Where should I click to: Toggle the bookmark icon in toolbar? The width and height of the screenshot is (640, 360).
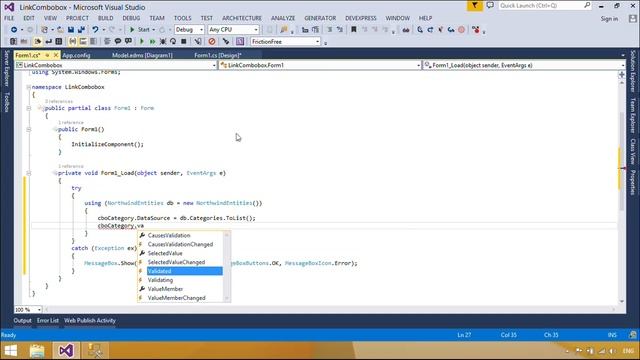354,30
